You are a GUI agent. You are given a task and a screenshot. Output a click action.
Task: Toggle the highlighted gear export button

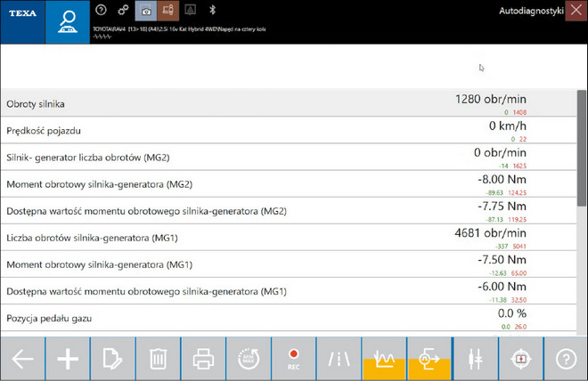[x=429, y=359]
